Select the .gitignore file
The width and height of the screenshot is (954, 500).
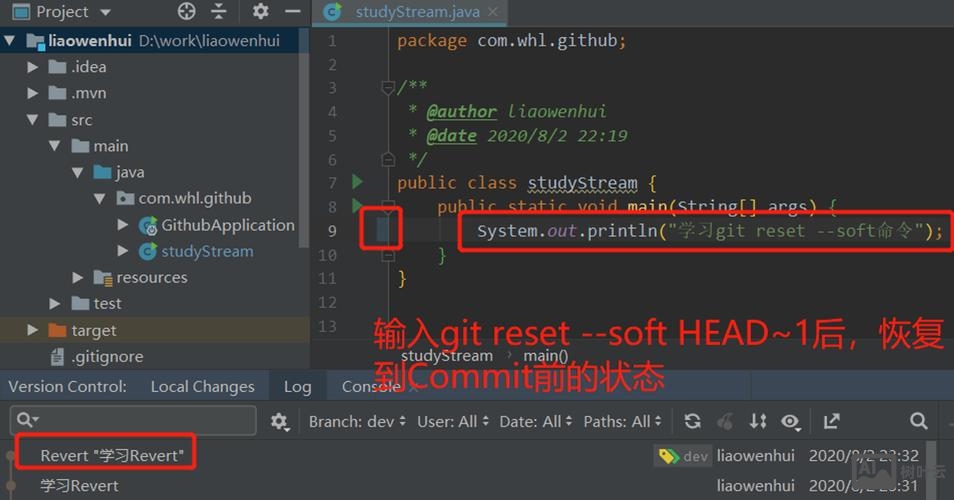coord(107,356)
